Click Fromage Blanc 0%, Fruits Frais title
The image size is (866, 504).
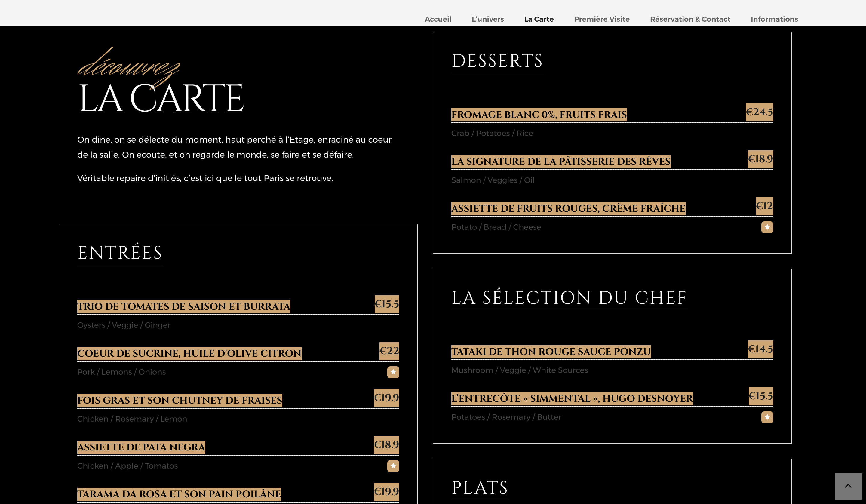coord(539,115)
